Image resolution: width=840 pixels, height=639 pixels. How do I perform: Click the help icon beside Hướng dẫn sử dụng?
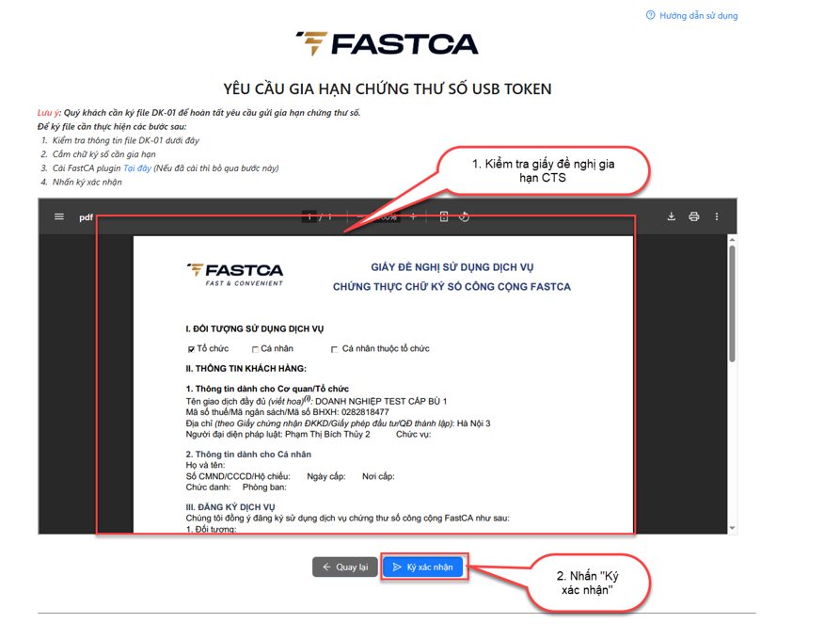click(650, 16)
